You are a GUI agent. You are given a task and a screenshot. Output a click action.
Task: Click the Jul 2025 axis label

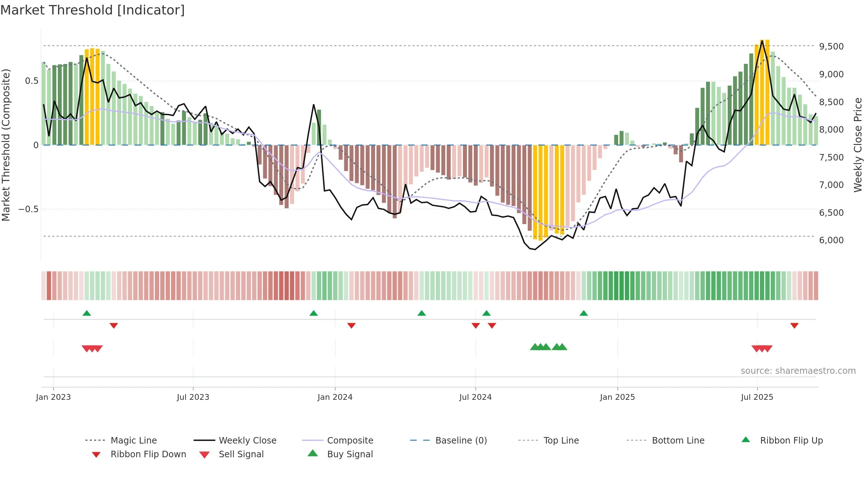click(757, 397)
